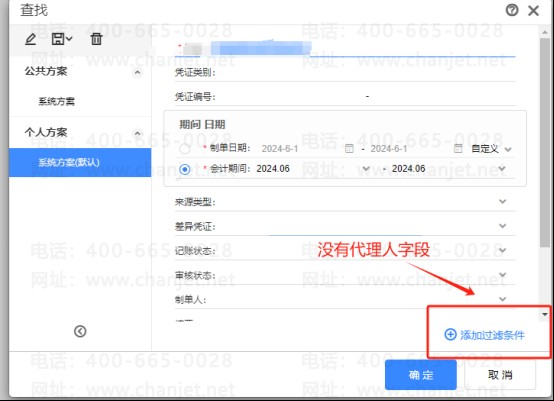Open the 自定义 date range dropdown
554x401 pixels.
click(491, 149)
